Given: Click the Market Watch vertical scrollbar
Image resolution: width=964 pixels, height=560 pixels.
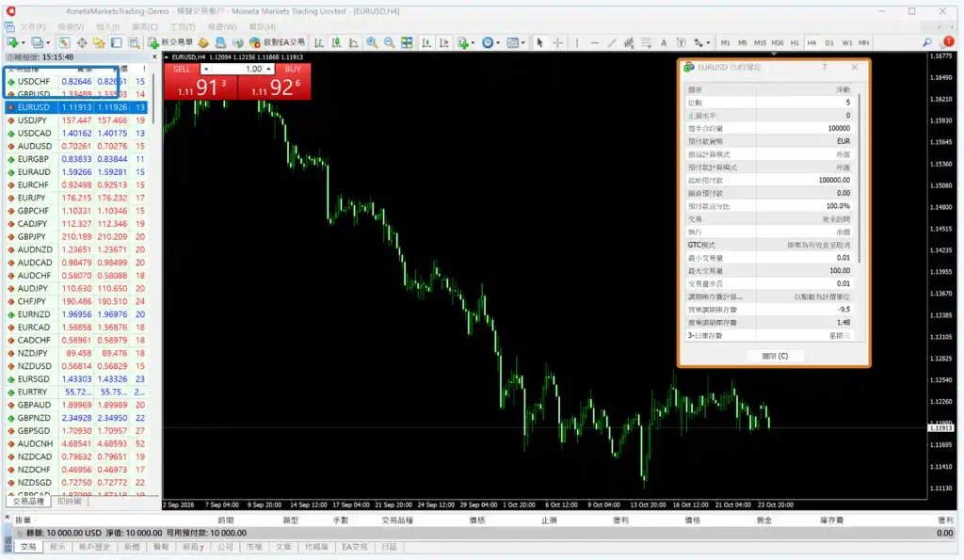Looking at the screenshot, I should coord(153,99).
